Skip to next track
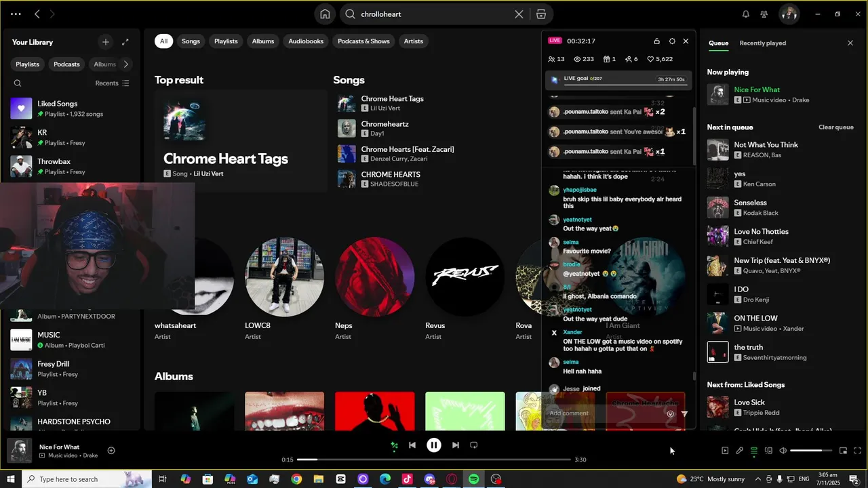 (456, 445)
